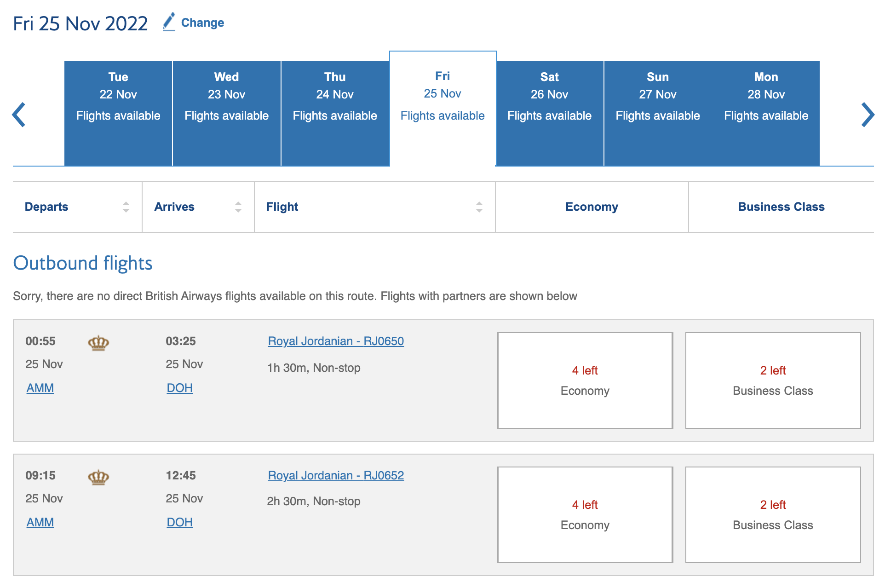Open Royal Jordanian - RJ0650 flight details
885x588 pixels.
click(336, 341)
